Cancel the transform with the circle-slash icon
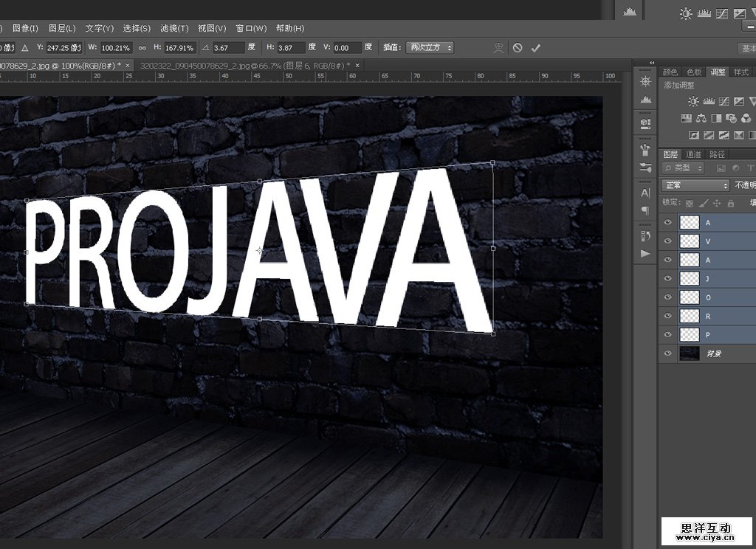Screen dimensions: 756x549 [518, 48]
